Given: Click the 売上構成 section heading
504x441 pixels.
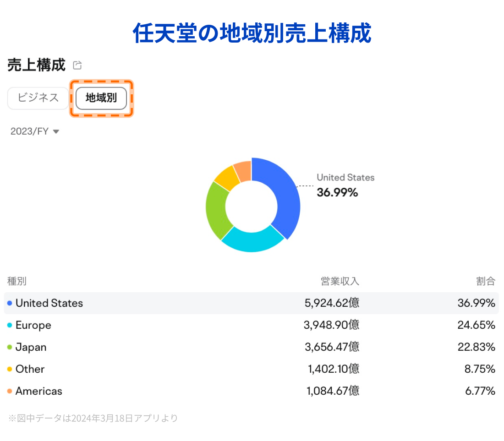Looking at the screenshot, I should tap(36, 65).
